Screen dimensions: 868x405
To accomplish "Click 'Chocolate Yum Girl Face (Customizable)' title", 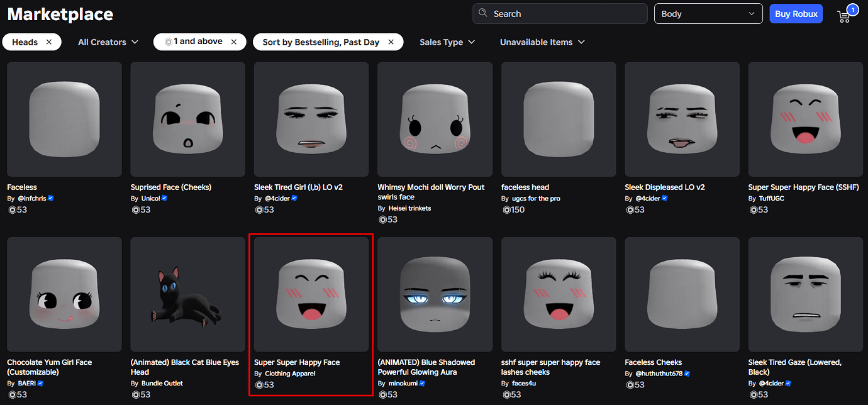I will point(50,367).
